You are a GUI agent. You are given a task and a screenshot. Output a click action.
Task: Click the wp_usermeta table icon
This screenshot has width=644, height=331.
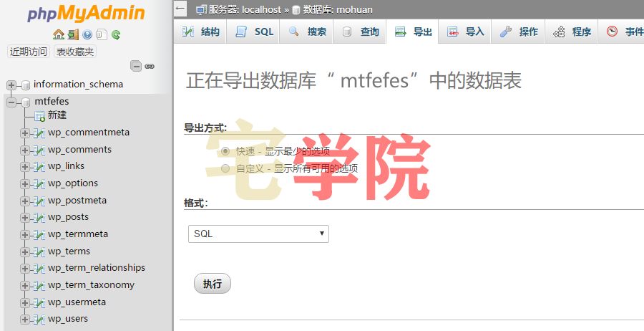[39, 302]
